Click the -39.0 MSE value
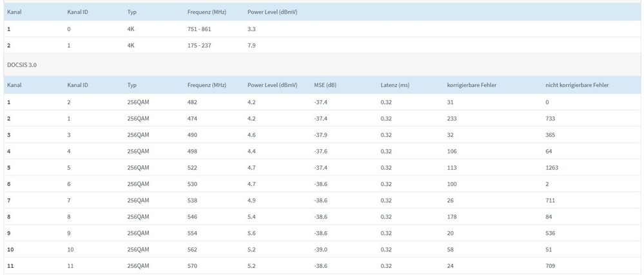 [x=320, y=250]
